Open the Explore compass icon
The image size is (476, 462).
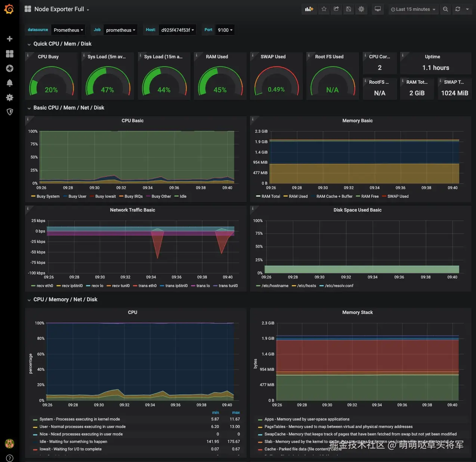click(x=10, y=68)
